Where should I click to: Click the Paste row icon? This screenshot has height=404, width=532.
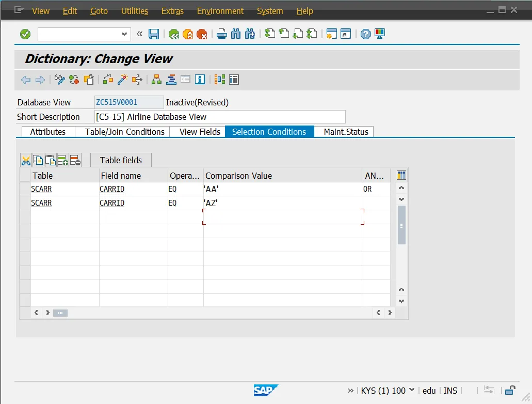tap(50, 160)
